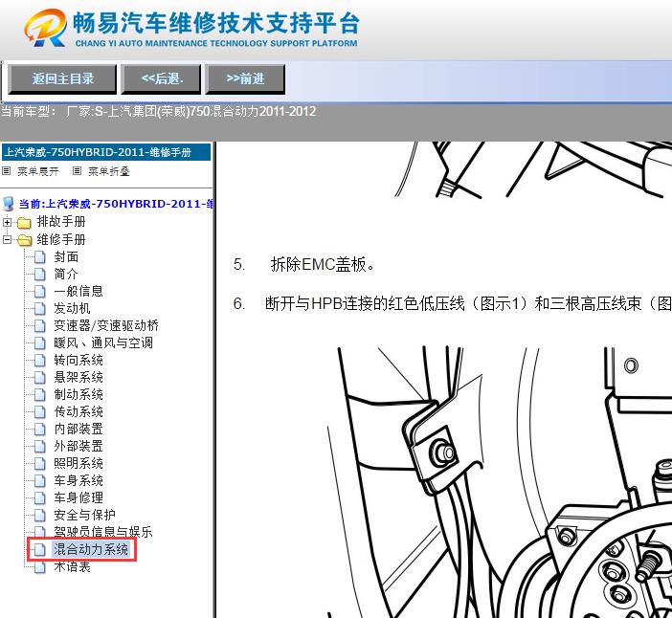This screenshot has height=618, width=672.
Task: Click the document icon beside 外部装置
Action: pos(40,446)
